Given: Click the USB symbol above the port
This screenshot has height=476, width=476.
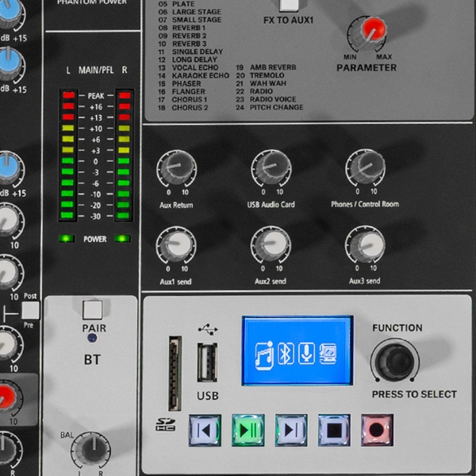Looking at the screenshot, I should (x=208, y=329).
